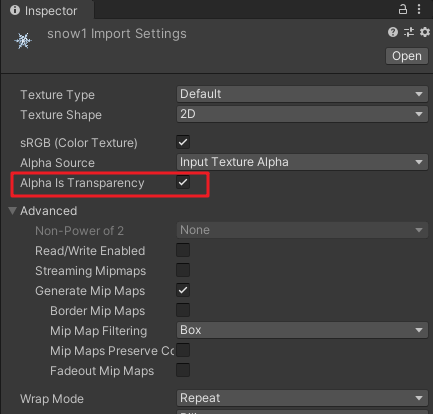Click the Texture Type label

tap(57, 95)
